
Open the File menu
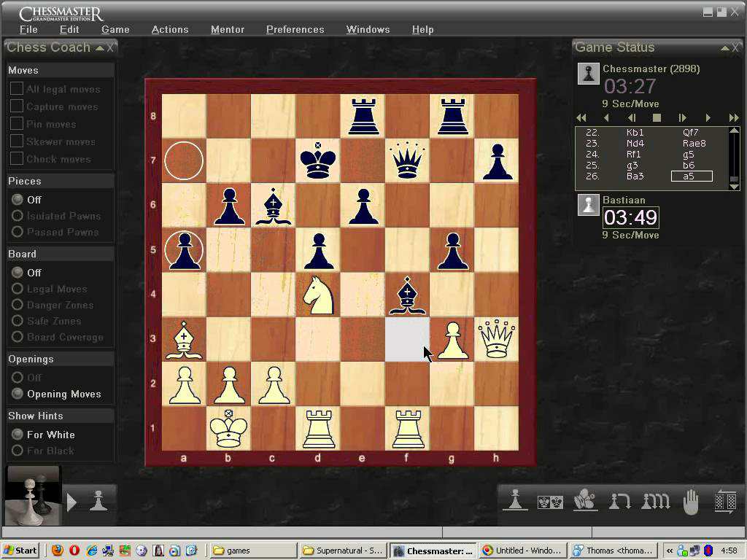(28, 29)
